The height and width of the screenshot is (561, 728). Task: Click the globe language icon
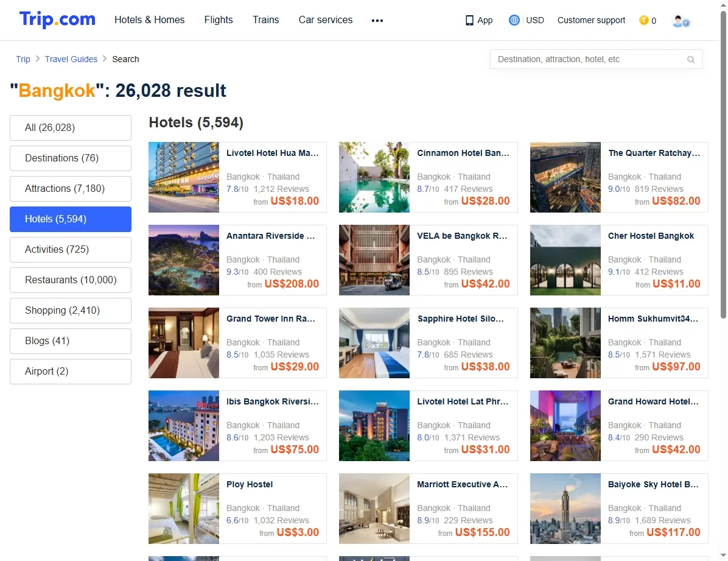tap(514, 20)
